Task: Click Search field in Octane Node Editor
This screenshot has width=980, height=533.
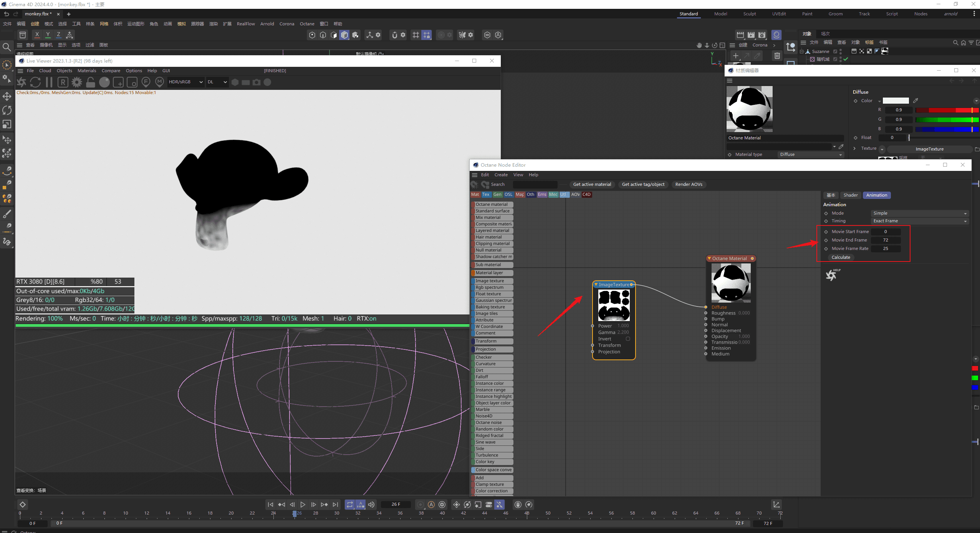Action: coord(535,184)
